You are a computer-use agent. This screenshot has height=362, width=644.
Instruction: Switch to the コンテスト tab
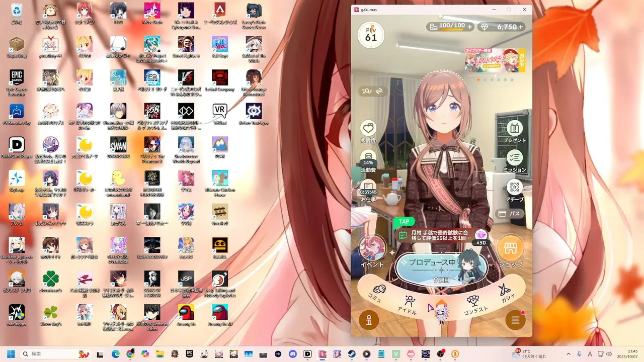tap(474, 305)
